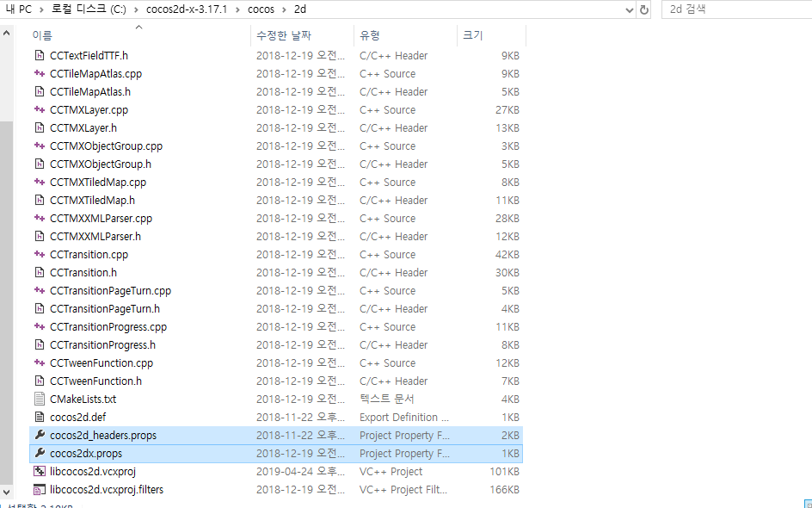Click the 42KB size of CCTransition.cpp

click(x=507, y=255)
